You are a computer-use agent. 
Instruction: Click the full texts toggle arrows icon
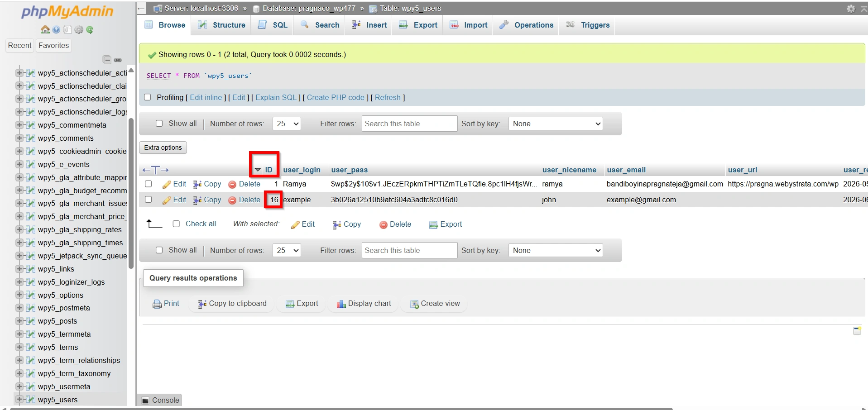click(155, 170)
